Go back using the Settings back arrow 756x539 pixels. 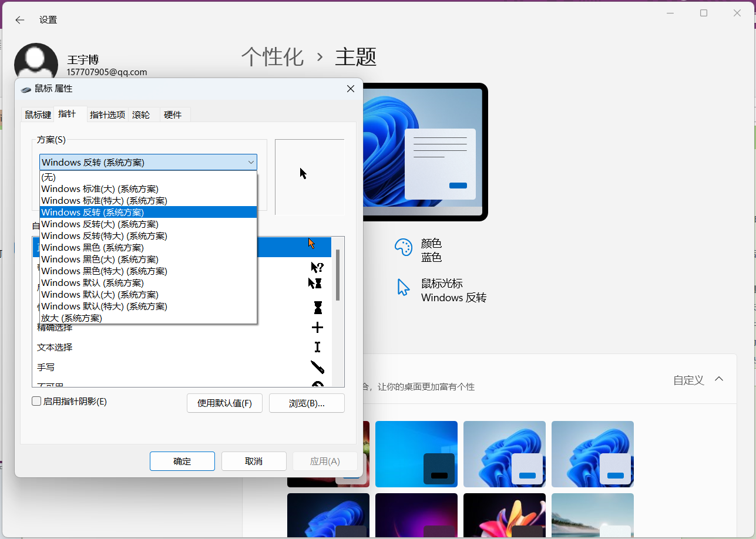click(x=20, y=20)
